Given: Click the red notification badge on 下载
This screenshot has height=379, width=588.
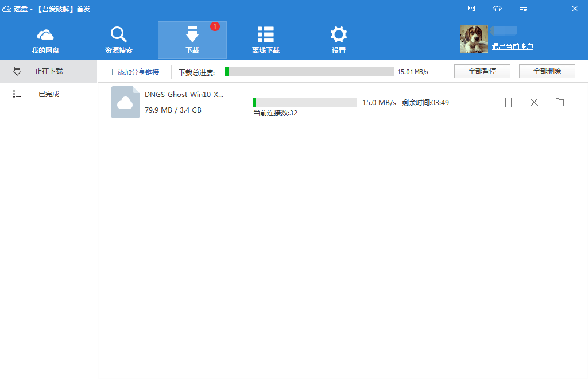Looking at the screenshot, I should pyautogui.click(x=215, y=26).
